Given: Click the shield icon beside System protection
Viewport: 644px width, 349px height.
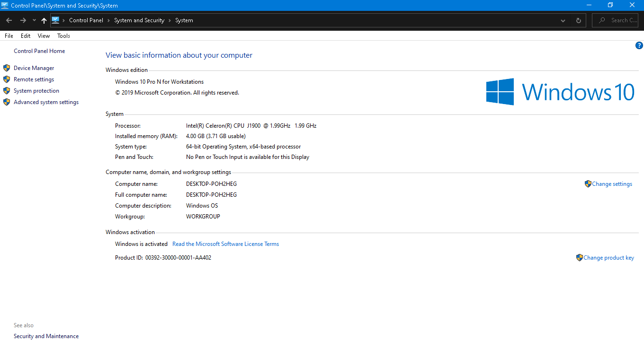Looking at the screenshot, I should pos(7,91).
